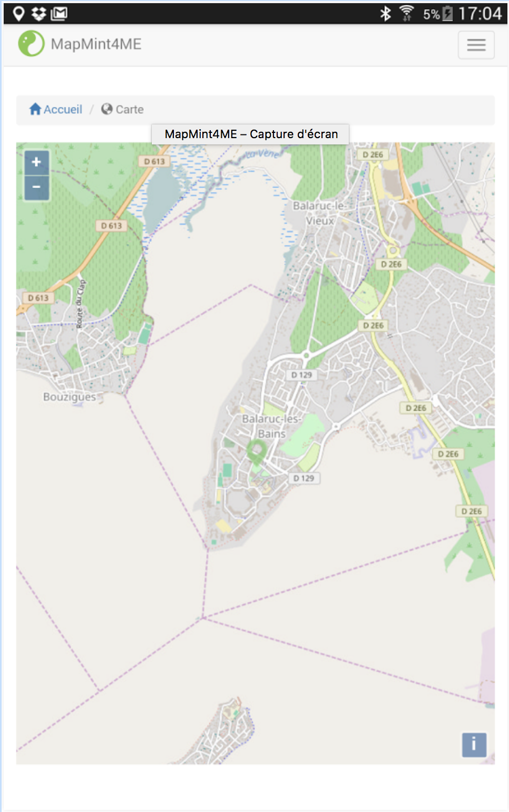Tap the mail notification icon
The image size is (509, 812).
(x=59, y=14)
